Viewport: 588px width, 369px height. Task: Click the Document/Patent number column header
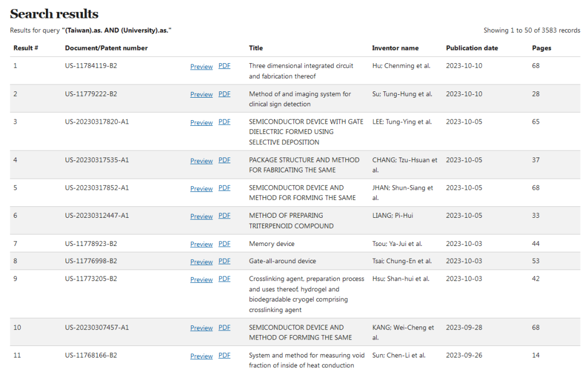pyautogui.click(x=106, y=48)
